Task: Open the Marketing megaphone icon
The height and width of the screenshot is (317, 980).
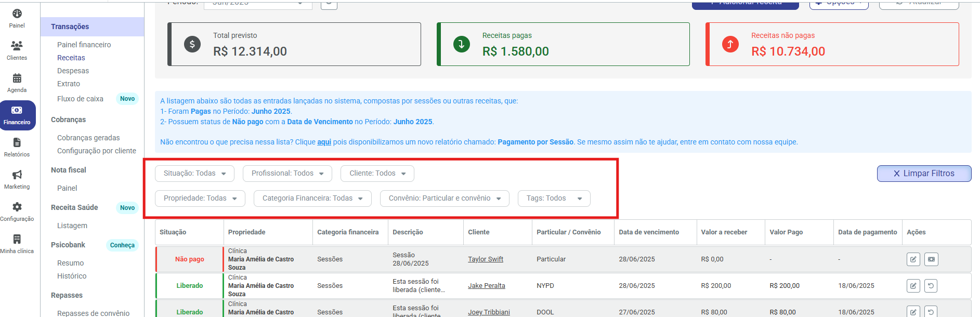Action: (x=17, y=175)
